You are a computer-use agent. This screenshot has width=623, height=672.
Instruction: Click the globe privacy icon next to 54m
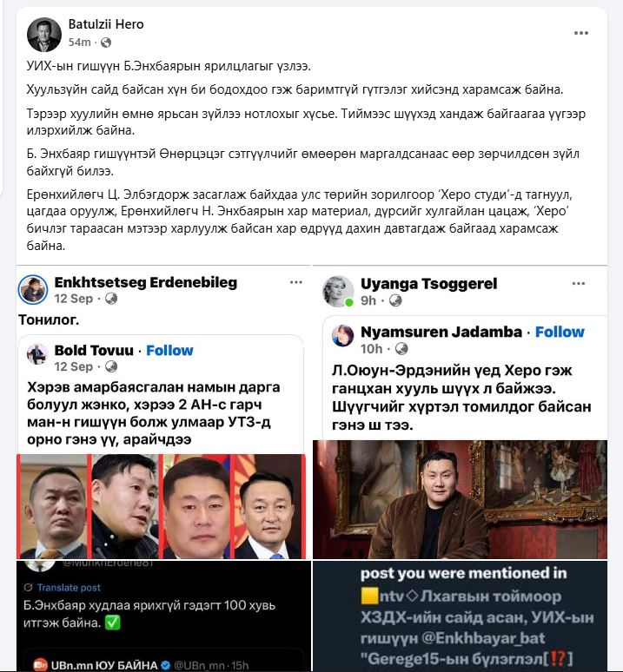tap(105, 43)
